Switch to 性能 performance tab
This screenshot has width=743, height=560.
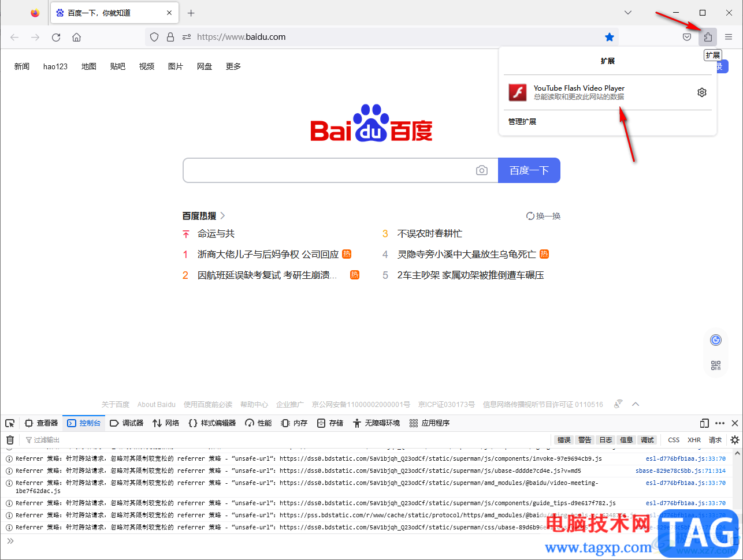pyautogui.click(x=258, y=423)
